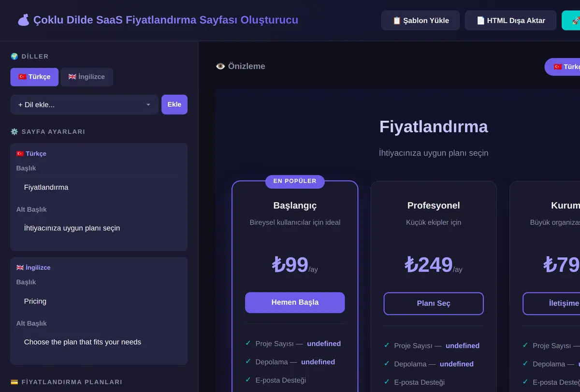Click the teal rocket button

tap(571, 21)
